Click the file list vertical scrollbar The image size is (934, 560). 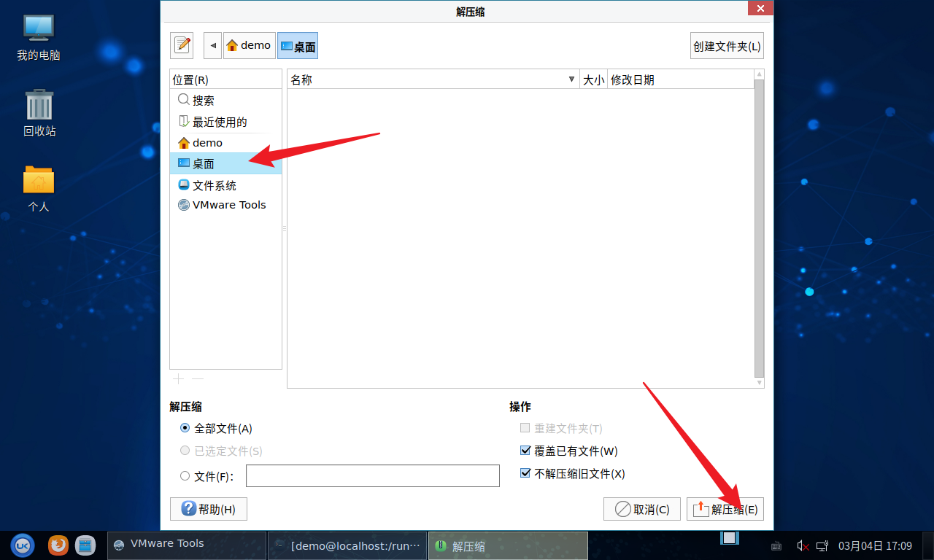tap(759, 229)
